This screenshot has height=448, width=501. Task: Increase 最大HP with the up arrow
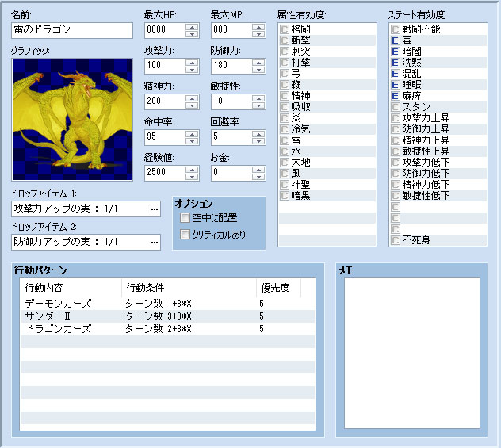[192, 27]
